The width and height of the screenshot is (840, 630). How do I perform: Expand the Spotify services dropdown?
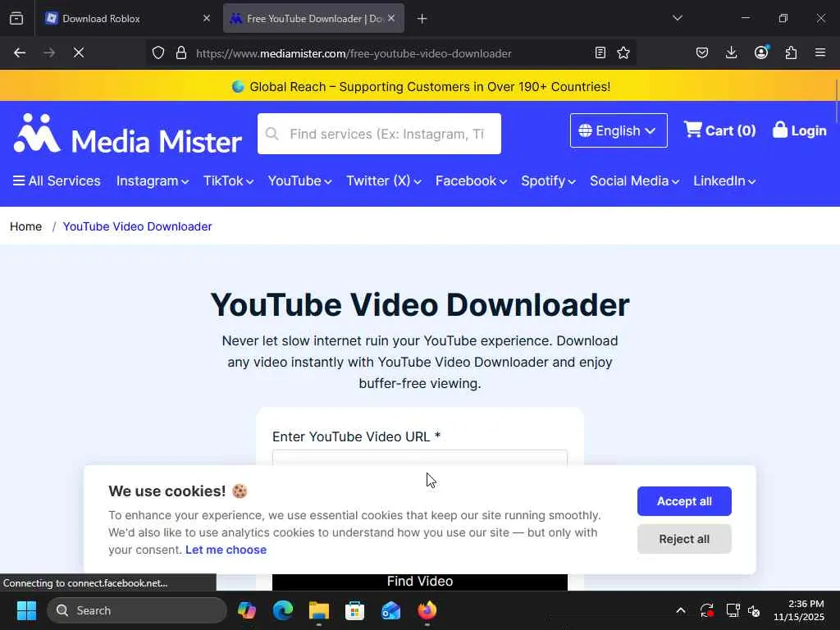point(549,181)
